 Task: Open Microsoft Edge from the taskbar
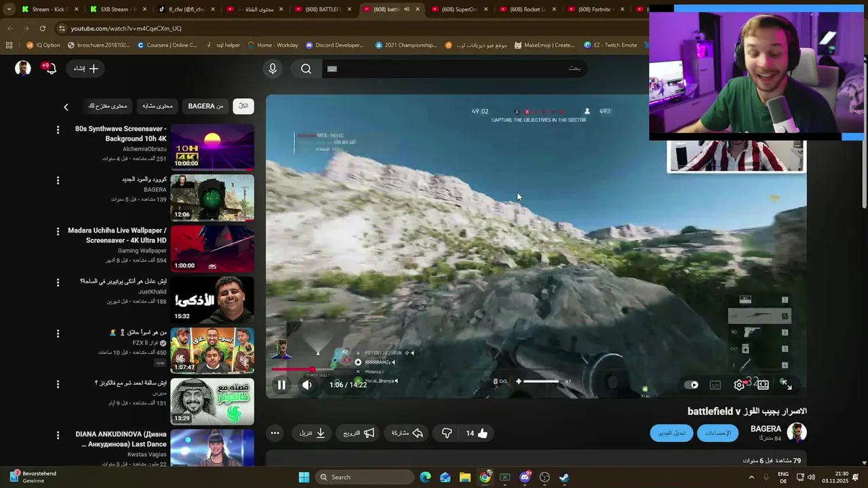(x=425, y=477)
